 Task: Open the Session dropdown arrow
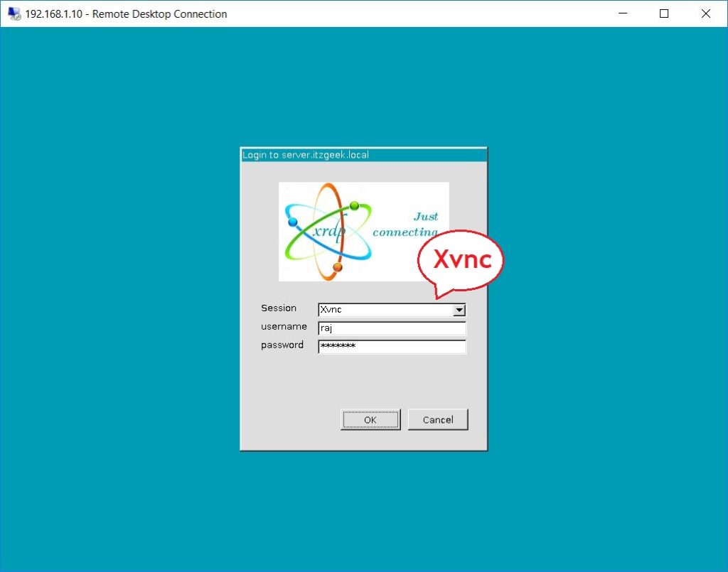pyautogui.click(x=459, y=310)
